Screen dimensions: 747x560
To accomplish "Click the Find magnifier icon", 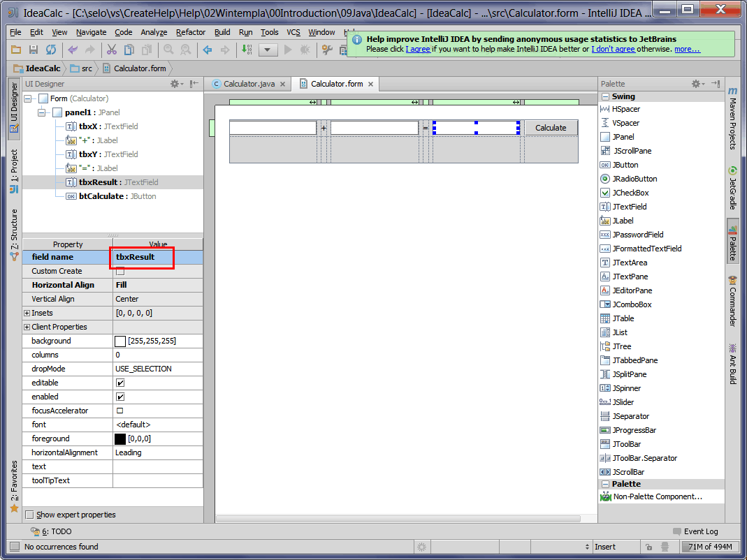I will click(x=168, y=50).
